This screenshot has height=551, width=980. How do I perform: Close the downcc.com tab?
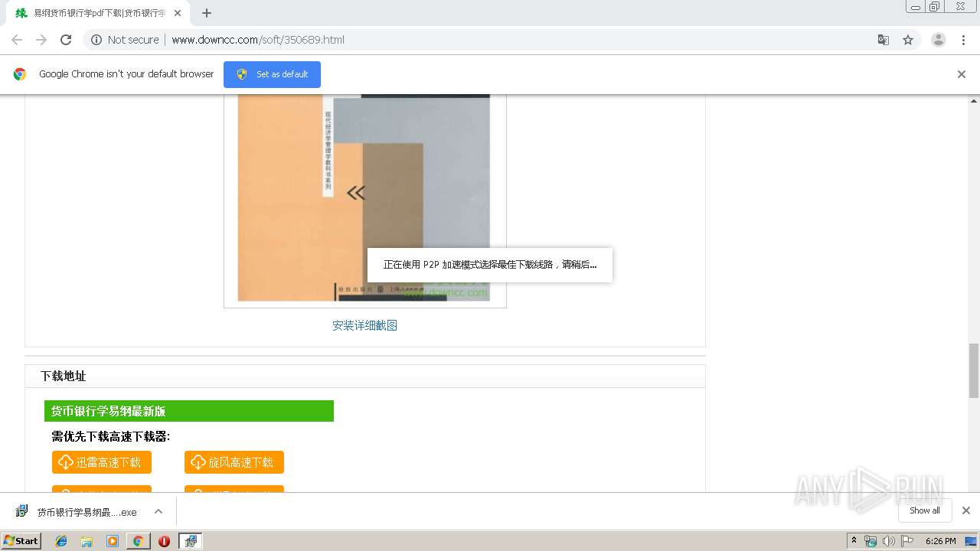click(x=178, y=13)
